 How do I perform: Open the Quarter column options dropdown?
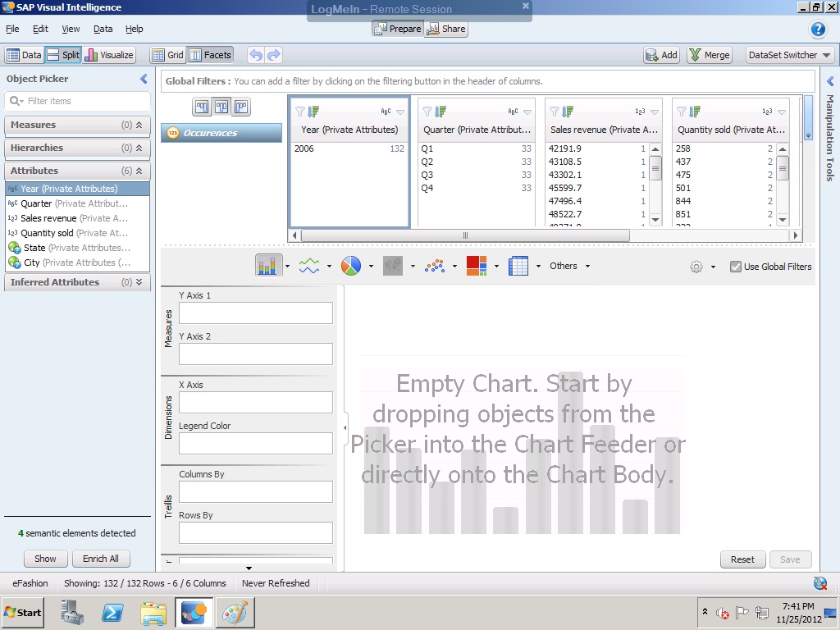coord(527,112)
